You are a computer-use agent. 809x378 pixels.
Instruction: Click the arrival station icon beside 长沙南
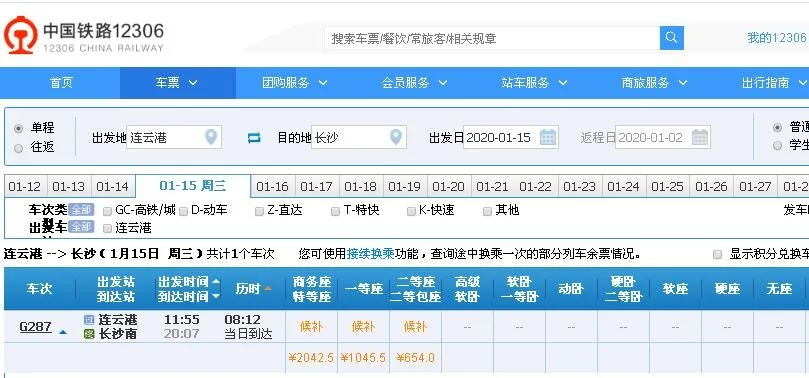89,334
